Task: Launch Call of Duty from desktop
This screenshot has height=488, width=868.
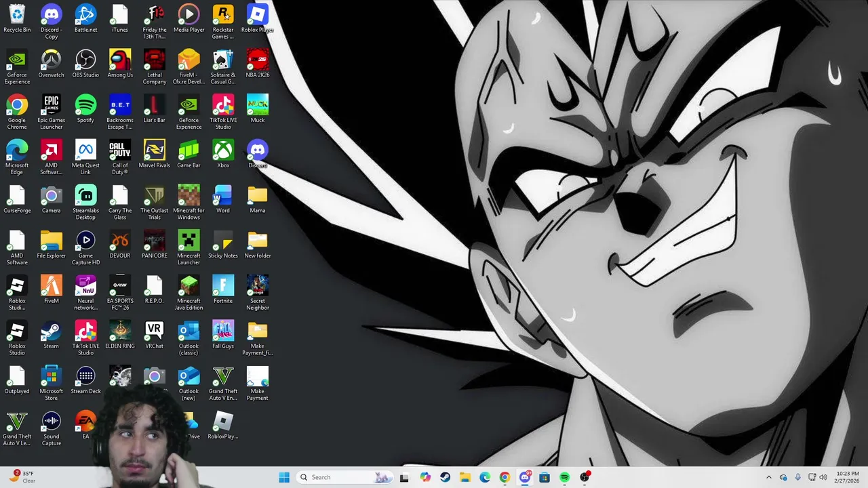Action: [x=120, y=157]
